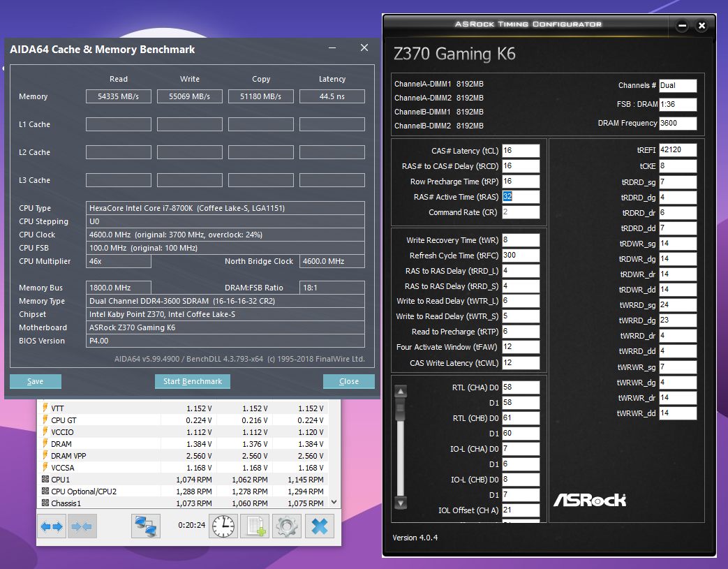Click the tRRD_L RAS to RAS Delay field
Viewport: 728px width, 569px height.
click(x=521, y=271)
